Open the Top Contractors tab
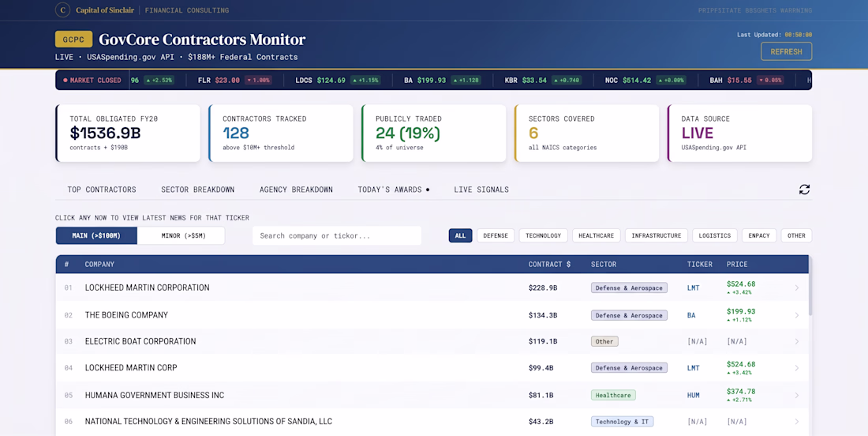868x436 pixels. (x=102, y=190)
